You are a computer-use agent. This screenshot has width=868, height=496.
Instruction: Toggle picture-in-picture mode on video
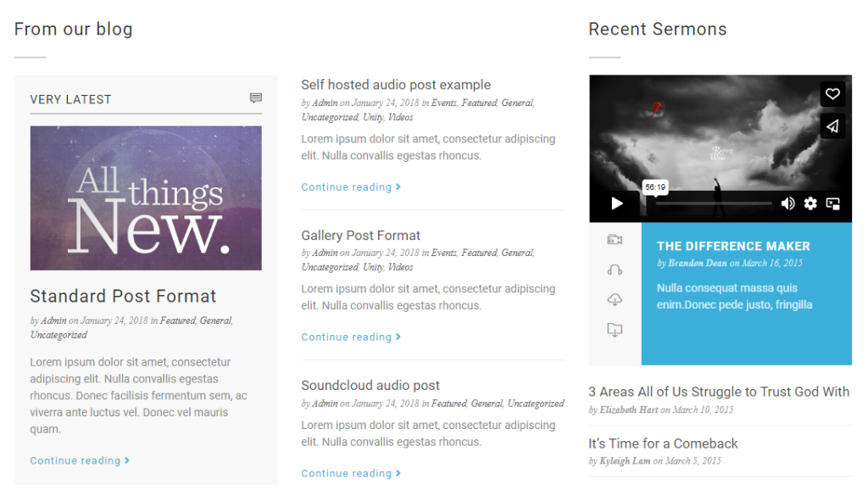tap(833, 203)
